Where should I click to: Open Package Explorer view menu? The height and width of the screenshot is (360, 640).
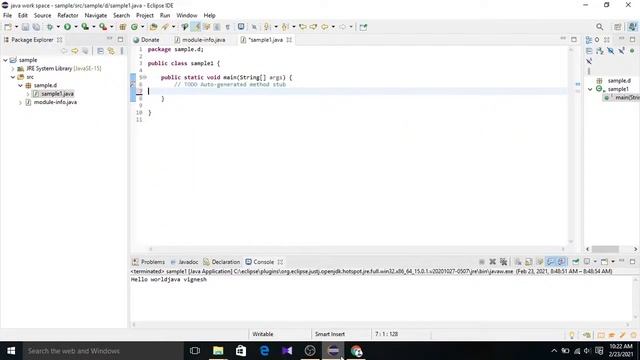point(122,51)
